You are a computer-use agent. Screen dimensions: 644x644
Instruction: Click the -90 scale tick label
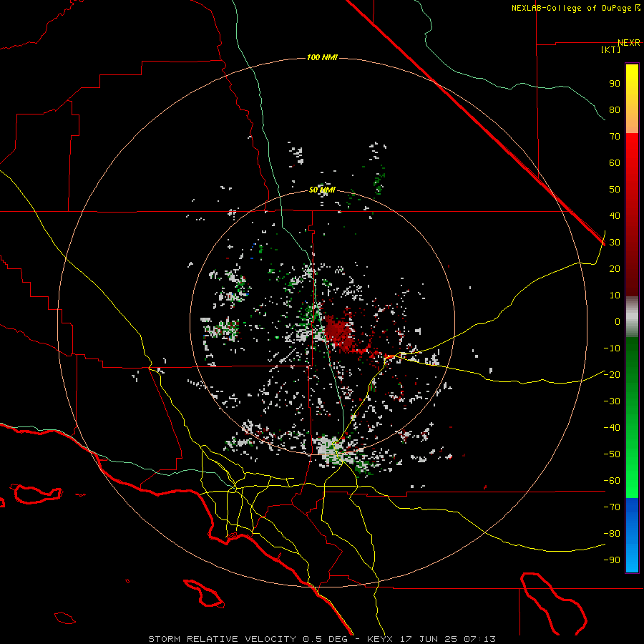pos(612,560)
